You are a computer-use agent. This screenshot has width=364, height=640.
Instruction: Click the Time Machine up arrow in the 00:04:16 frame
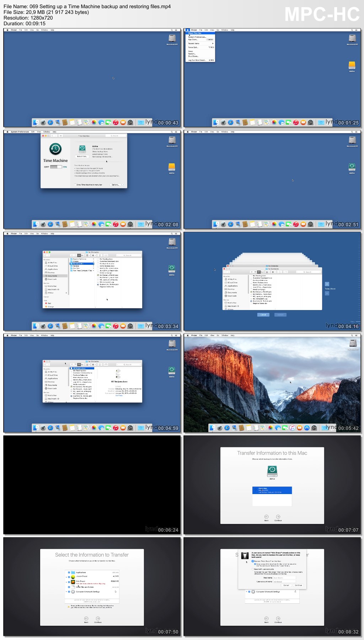[327, 284]
